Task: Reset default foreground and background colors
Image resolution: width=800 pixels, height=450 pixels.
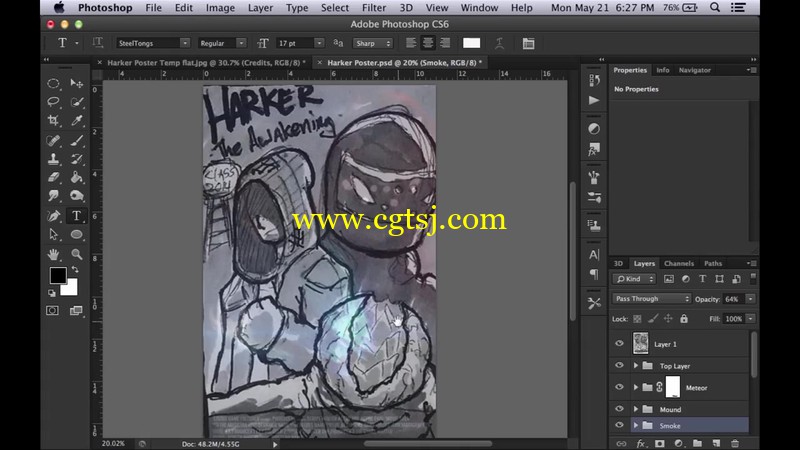Action: point(52,293)
